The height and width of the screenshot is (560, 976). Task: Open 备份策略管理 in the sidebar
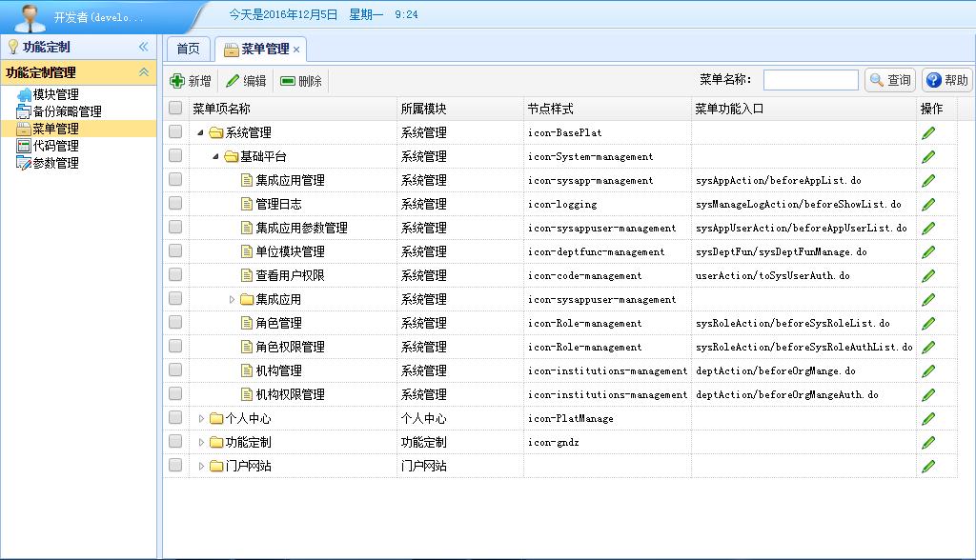pyautogui.click(x=67, y=111)
